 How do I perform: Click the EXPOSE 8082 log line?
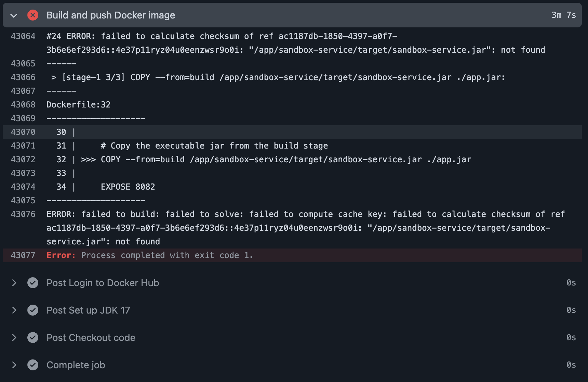[128, 187]
